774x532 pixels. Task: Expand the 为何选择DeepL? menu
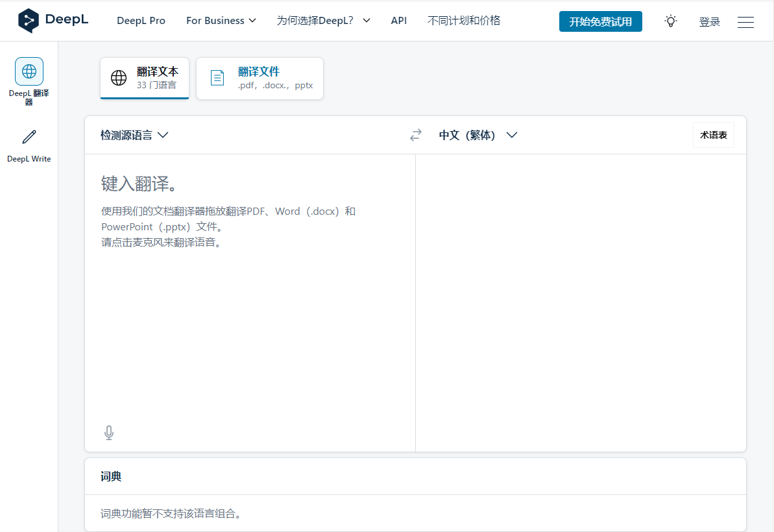(x=323, y=21)
